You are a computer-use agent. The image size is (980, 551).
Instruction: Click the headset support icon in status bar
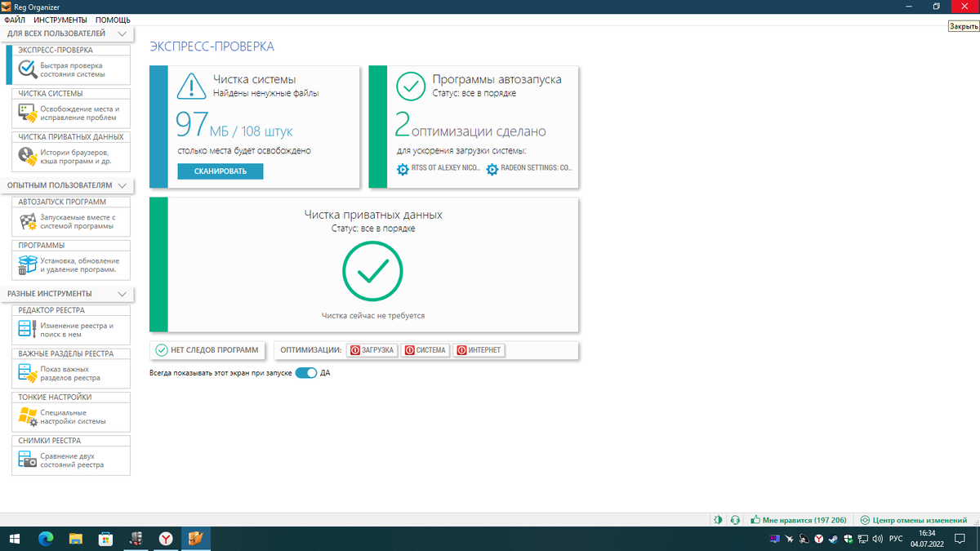(734, 520)
